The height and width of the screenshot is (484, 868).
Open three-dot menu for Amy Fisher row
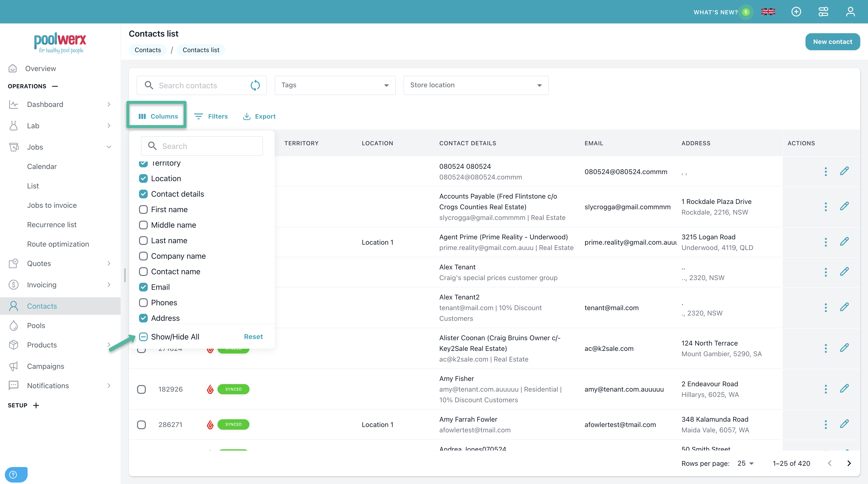[x=826, y=389]
